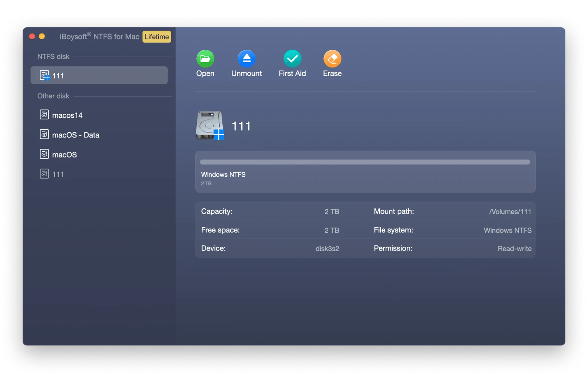Click the Free space 2 TB value
The image size is (588, 376).
coord(332,230)
